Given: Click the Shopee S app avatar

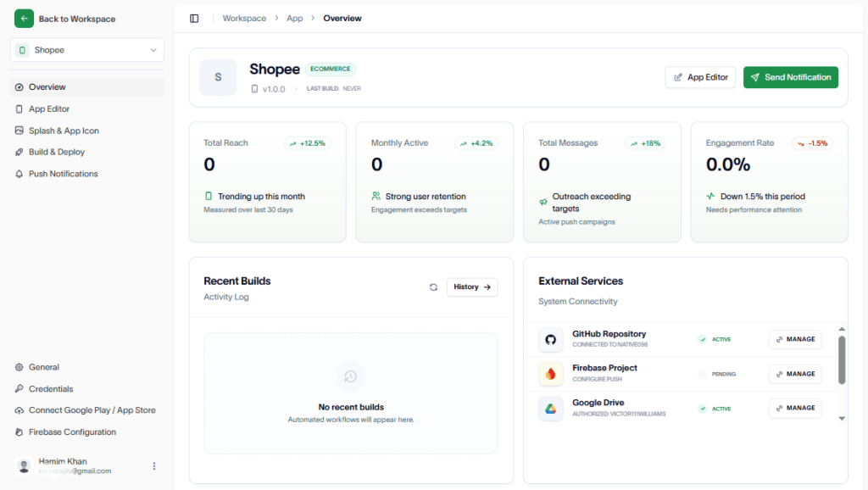Looking at the screenshot, I should (218, 77).
